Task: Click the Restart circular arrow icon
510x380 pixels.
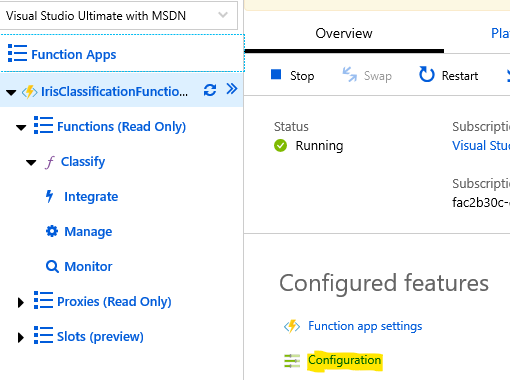Action: 427,74
